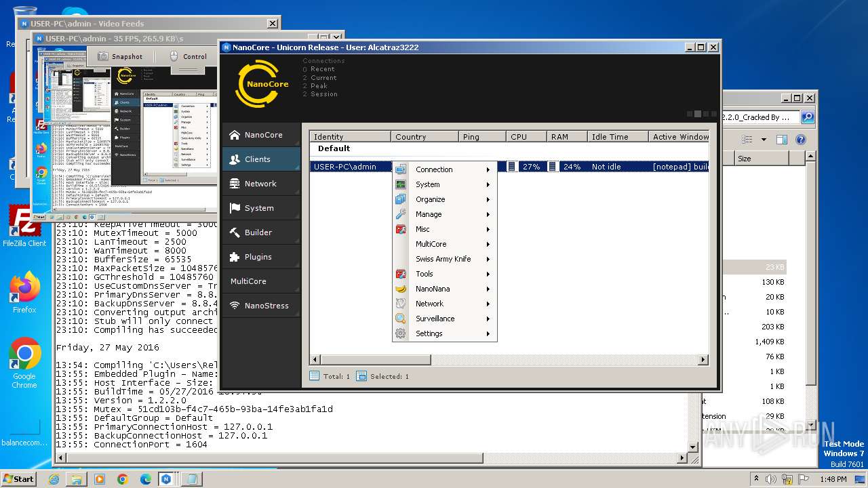Click the Connection monitor icon in menu
The height and width of the screenshot is (488, 868).
click(401, 169)
